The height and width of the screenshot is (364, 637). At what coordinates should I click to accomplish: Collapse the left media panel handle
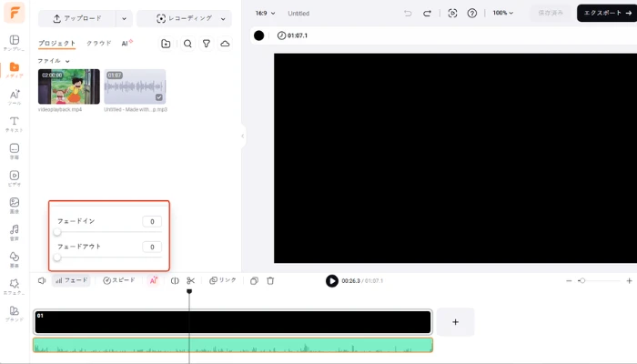click(243, 136)
